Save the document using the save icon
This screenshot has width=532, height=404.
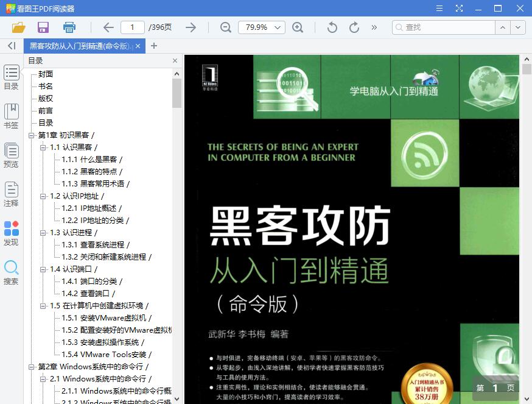43,27
